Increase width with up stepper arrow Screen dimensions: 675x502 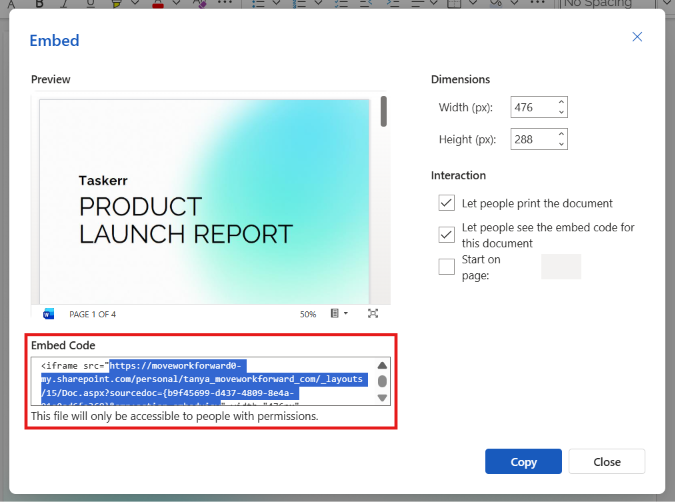point(561,102)
